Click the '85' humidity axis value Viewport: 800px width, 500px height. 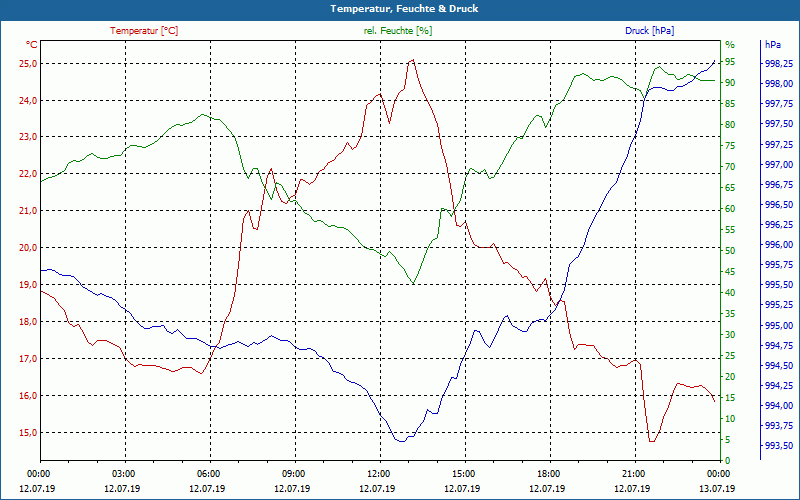pyautogui.click(x=730, y=104)
